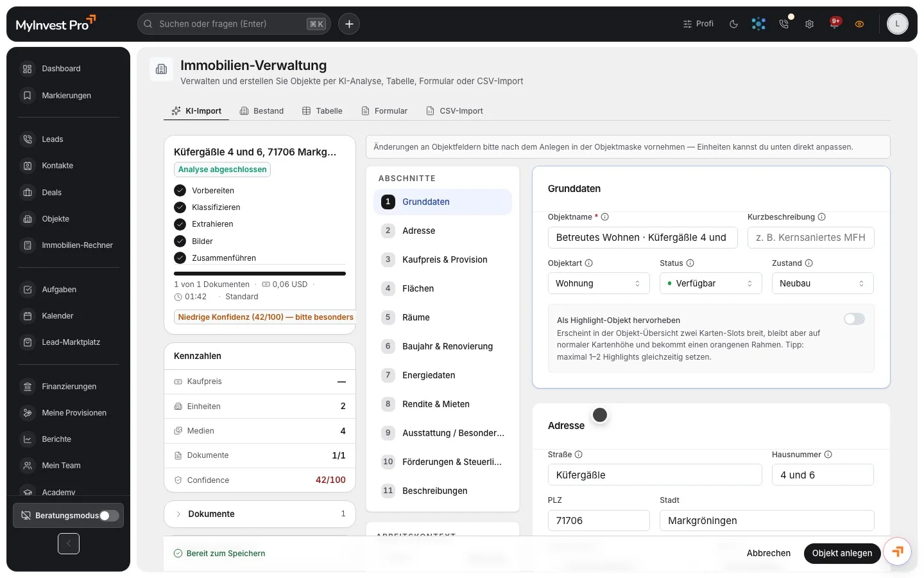Click the orange eye icon

[x=859, y=24]
